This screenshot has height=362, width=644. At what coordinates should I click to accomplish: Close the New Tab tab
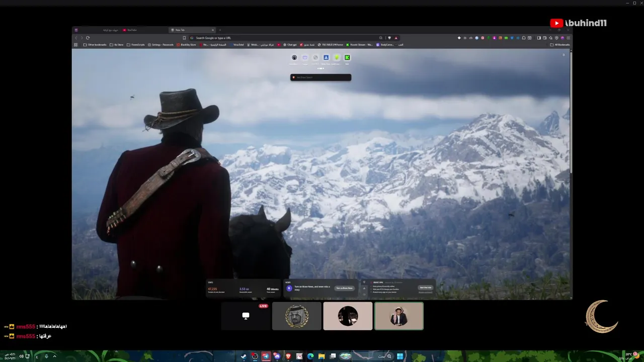pos(213,30)
